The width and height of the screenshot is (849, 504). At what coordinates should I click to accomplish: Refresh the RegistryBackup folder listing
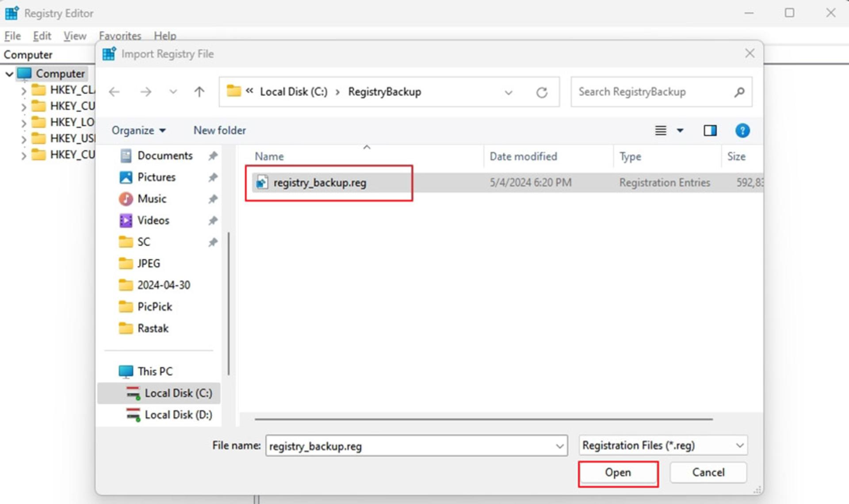point(542,92)
